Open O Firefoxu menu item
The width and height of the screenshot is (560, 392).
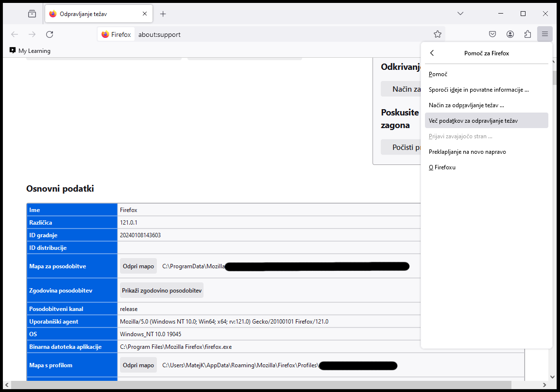pos(487,167)
